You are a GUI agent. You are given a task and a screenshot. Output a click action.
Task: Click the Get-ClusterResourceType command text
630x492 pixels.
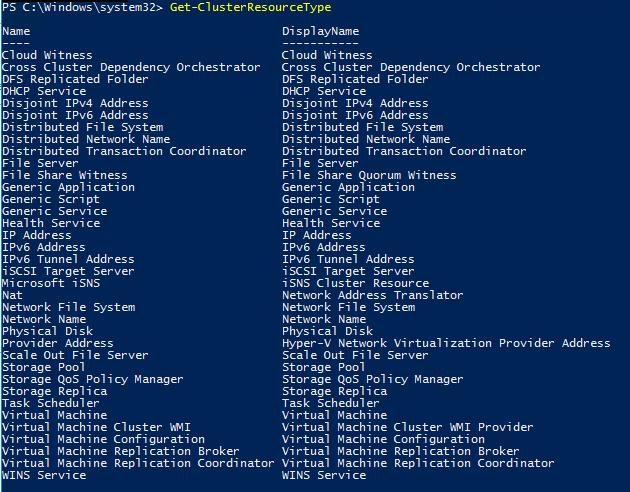(250, 7)
